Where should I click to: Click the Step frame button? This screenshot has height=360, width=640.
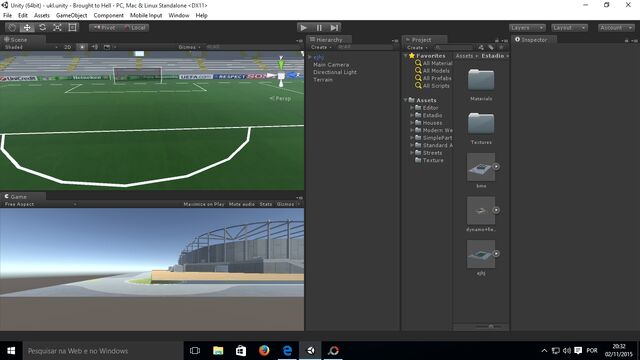(334, 27)
